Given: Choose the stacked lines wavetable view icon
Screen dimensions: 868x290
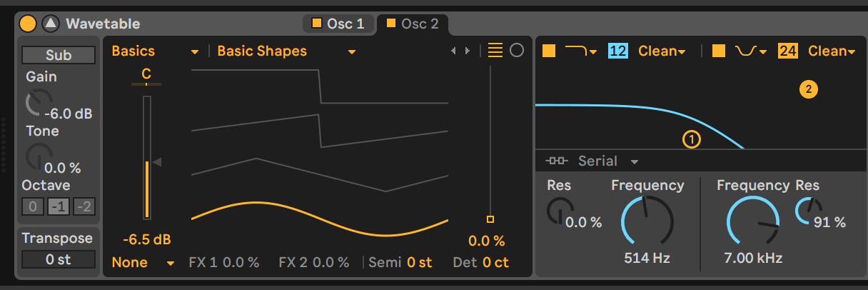Looking at the screenshot, I should (x=495, y=51).
